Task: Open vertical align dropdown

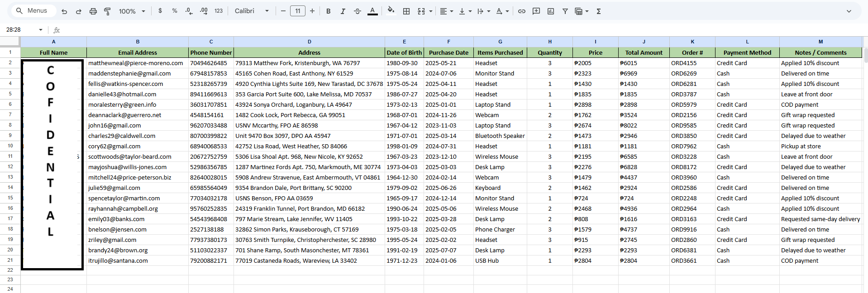Action: click(465, 11)
